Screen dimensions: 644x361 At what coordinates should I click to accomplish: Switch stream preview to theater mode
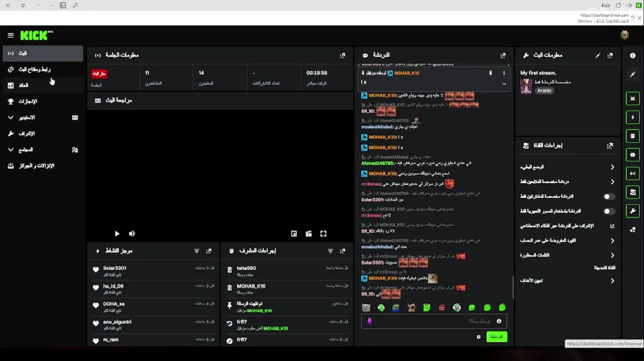[308, 234]
